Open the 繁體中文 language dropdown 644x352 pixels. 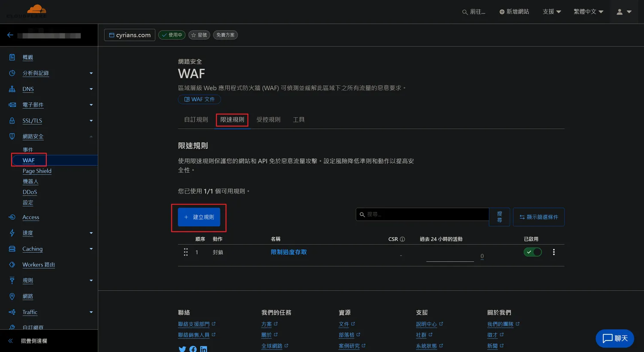point(588,12)
